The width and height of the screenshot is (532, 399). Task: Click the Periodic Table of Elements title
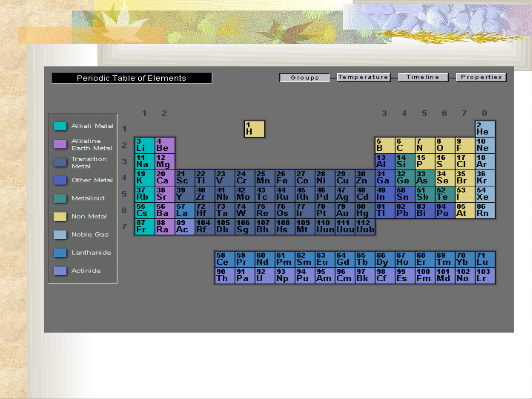coord(132,78)
